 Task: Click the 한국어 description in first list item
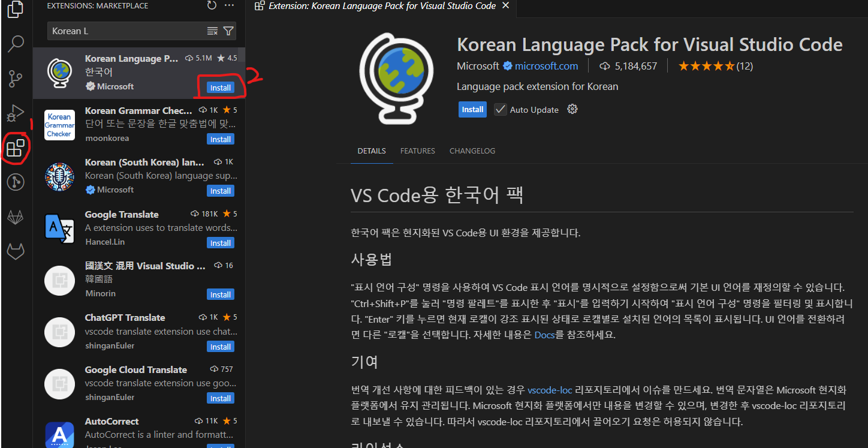(99, 72)
